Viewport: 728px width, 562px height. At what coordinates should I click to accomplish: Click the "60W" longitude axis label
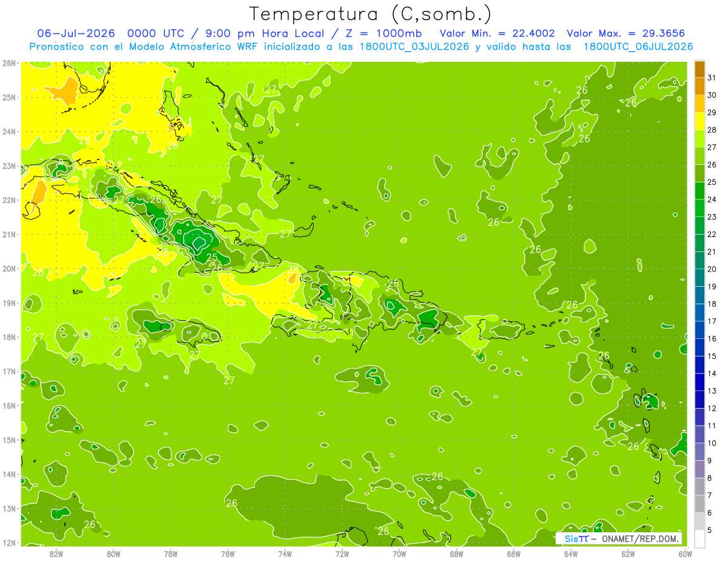pyautogui.click(x=685, y=553)
